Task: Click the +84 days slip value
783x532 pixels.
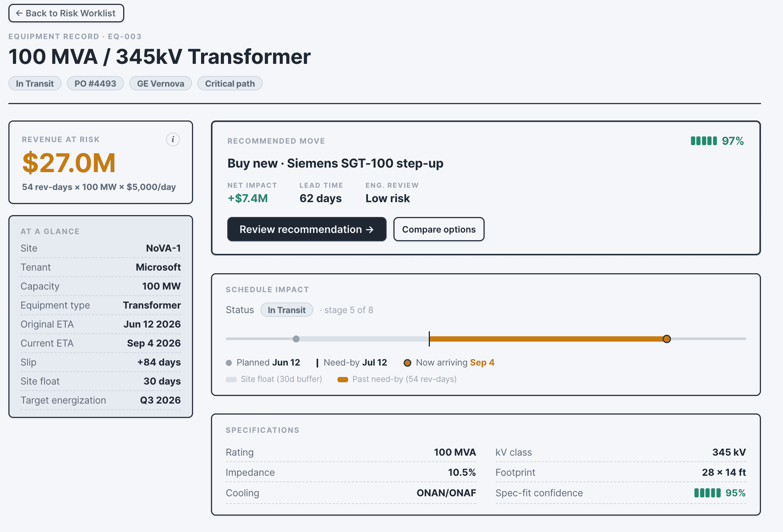Action: 159,362
